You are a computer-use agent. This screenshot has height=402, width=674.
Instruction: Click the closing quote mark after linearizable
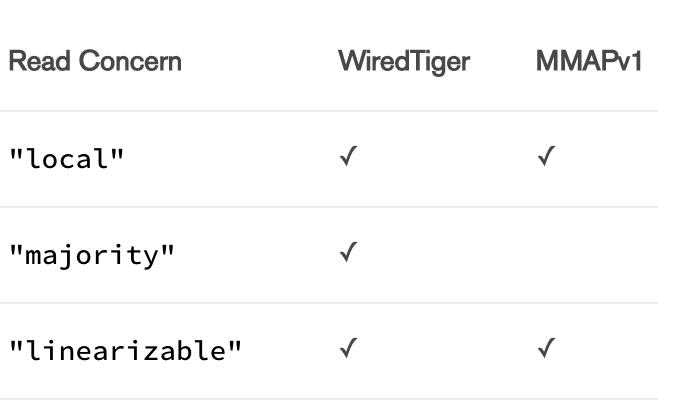[x=236, y=348]
